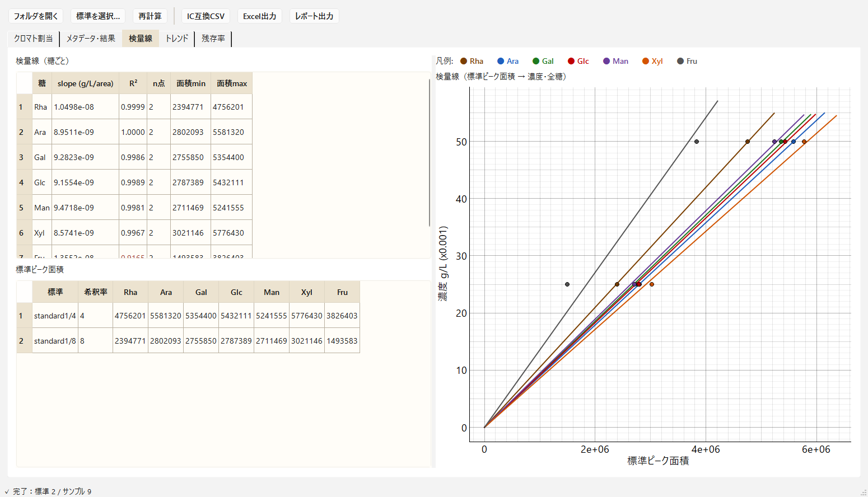868x497 pixels.
Task: Click the slope value 1.0498e-08
Action: point(85,107)
